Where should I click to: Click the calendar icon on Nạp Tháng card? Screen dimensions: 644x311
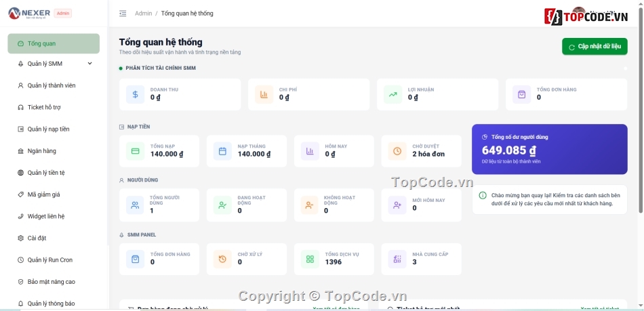(222, 151)
